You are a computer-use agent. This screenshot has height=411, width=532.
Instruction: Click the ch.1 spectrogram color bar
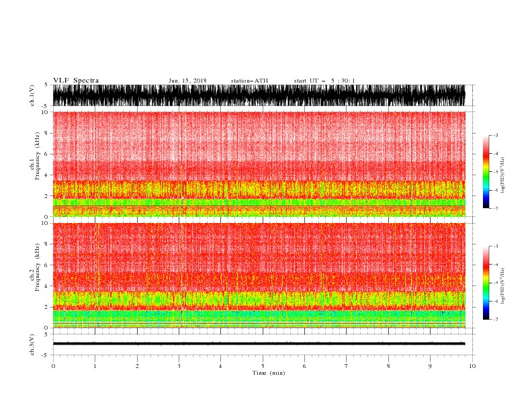486,172
